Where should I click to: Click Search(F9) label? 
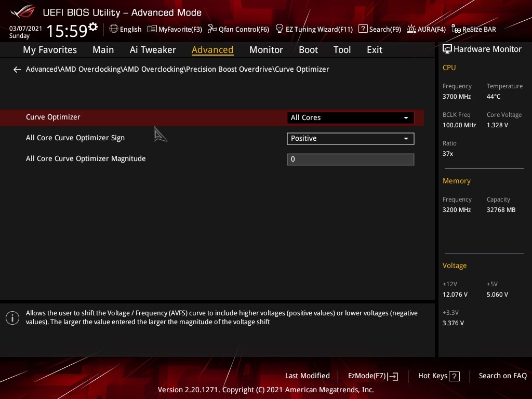(385, 30)
